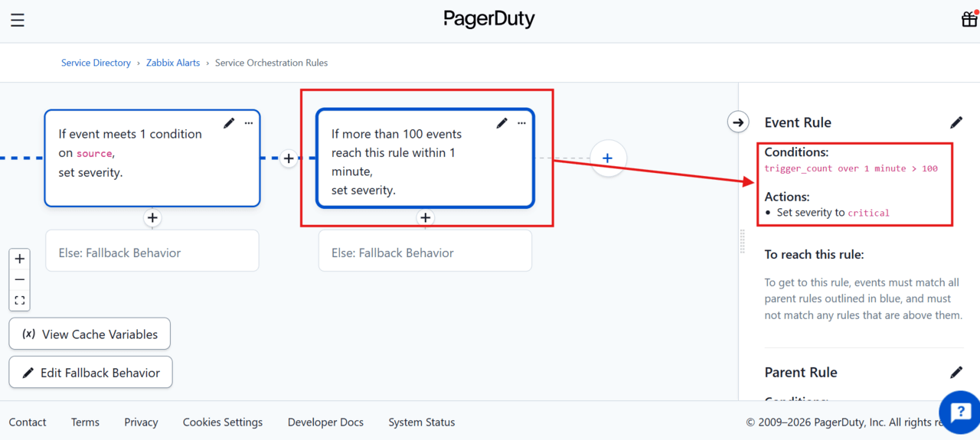Add rule between the two rule cards
This screenshot has width=980, height=440.
pos(289,158)
